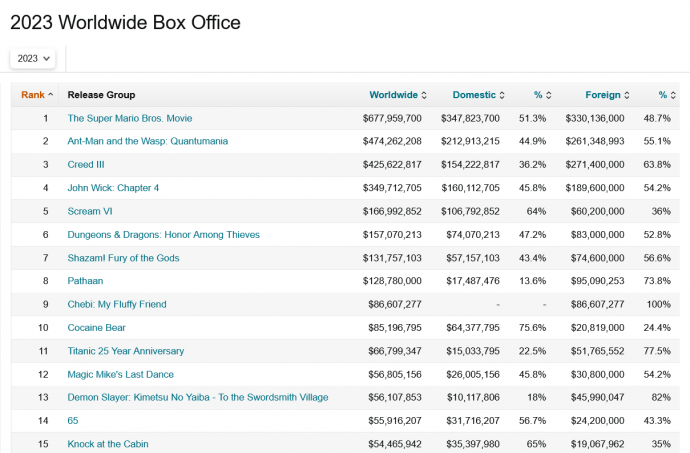Open Knock at the Cabin link
690x453 pixels.
pos(108,444)
